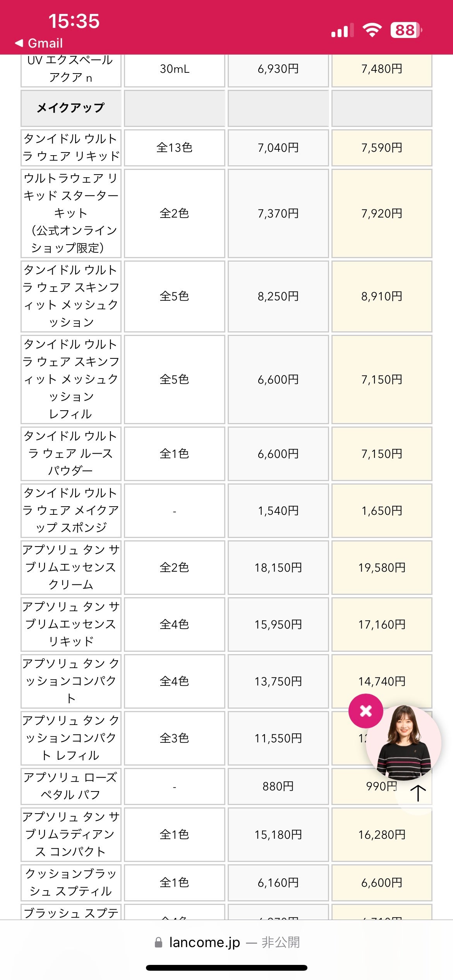Tap the 非公開 private label

[281, 942]
